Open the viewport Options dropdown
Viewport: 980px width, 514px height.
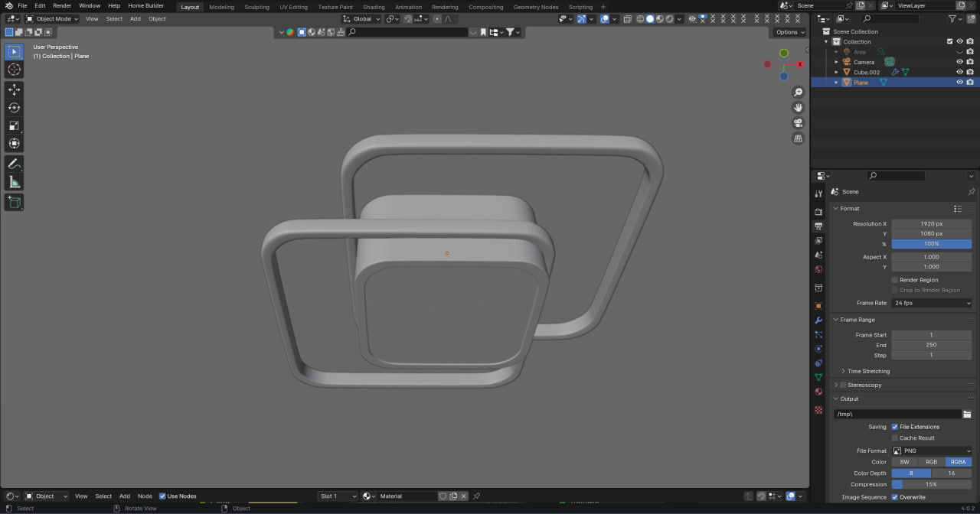coord(790,32)
